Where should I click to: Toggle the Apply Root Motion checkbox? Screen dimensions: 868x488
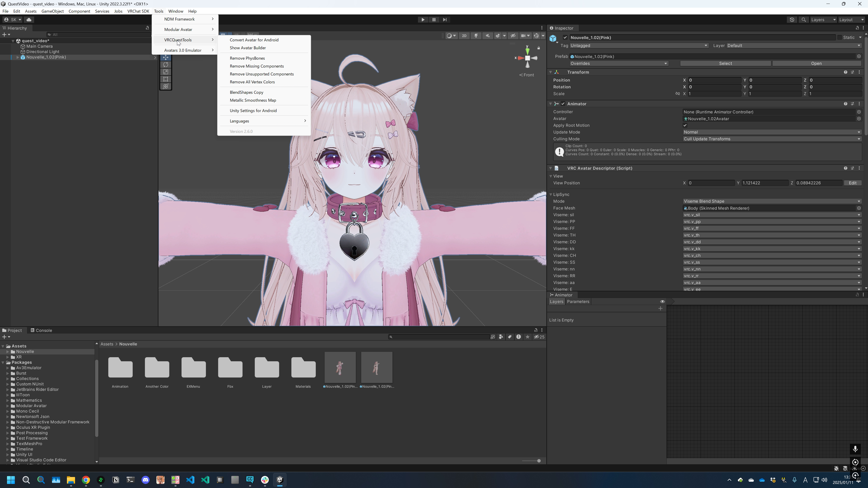coord(685,125)
